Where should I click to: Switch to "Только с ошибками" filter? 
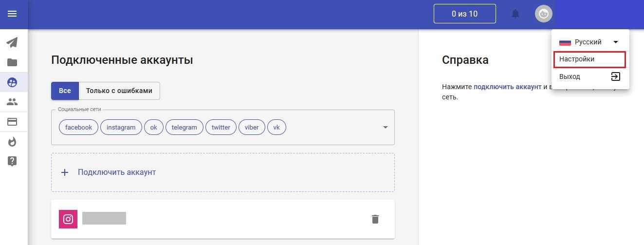[119, 91]
